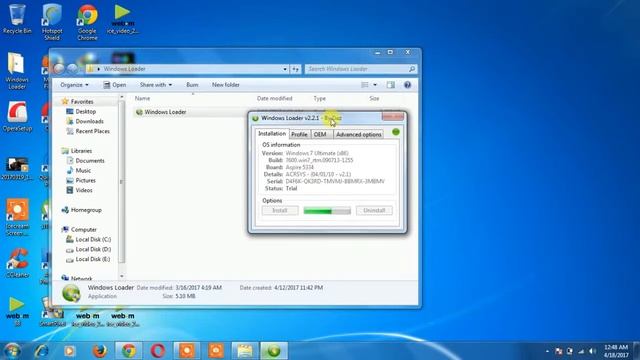The height and width of the screenshot is (360, 640).
Task: Select the Icecream Screen Recorder desktop icon
Action: click(x=17, y=218)
